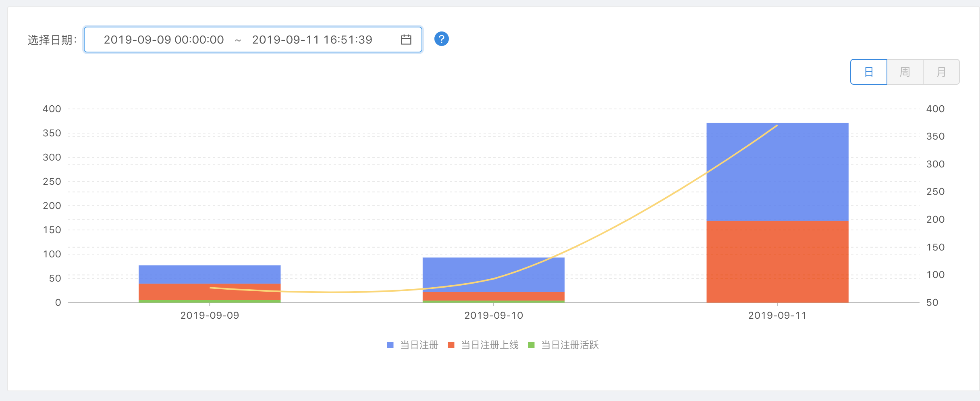The width and height of the screenshot is (980, 401).
Task: Click the 2019-09-10 x-axis label
Action: click(493, 315)
